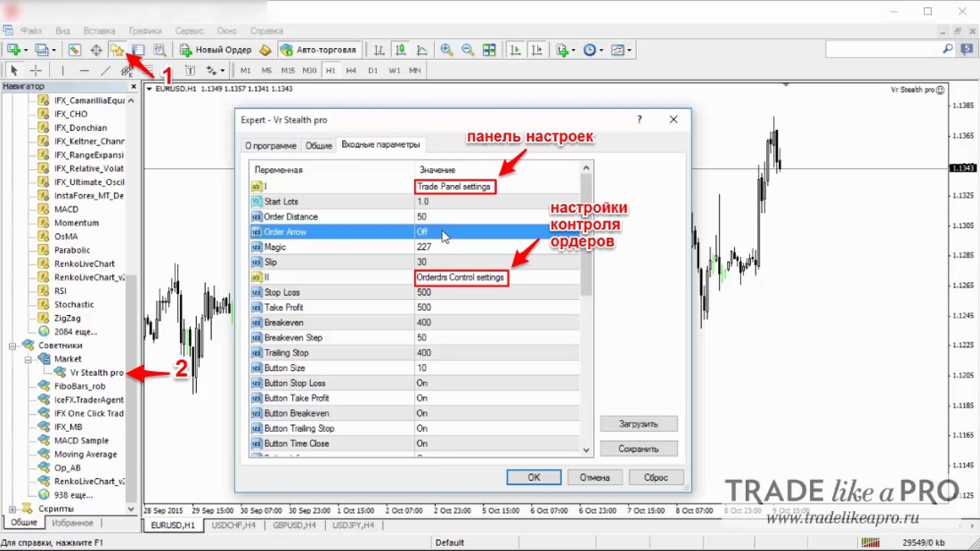This screenshot has width=980, height=551.
Task: Expand the Скрипты tree node
Action: click(12, 509)
